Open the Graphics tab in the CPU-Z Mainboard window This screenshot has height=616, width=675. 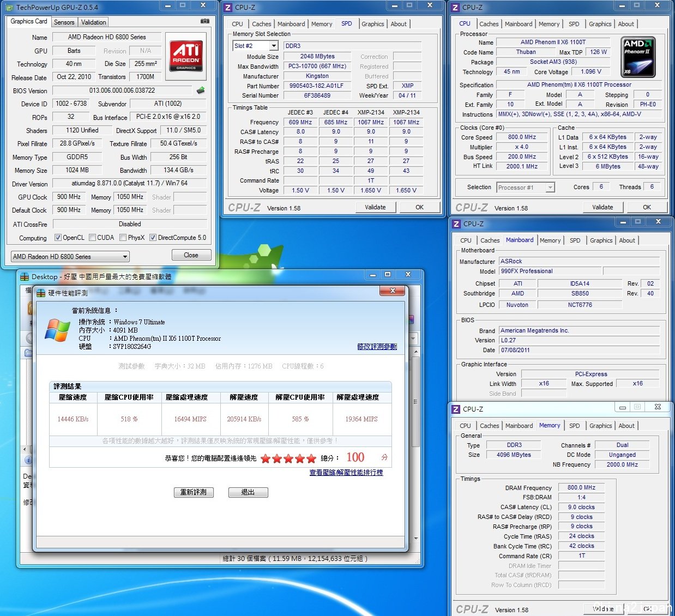pos(601,240)
